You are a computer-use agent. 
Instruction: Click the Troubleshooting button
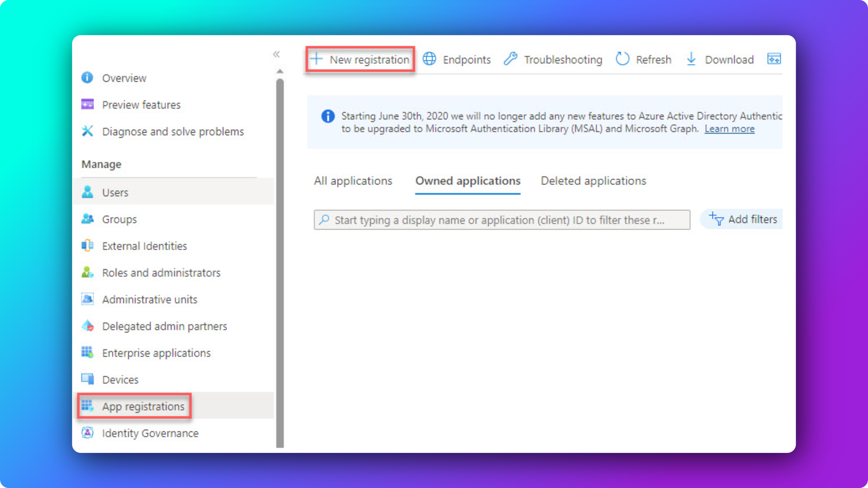(553, 59)
